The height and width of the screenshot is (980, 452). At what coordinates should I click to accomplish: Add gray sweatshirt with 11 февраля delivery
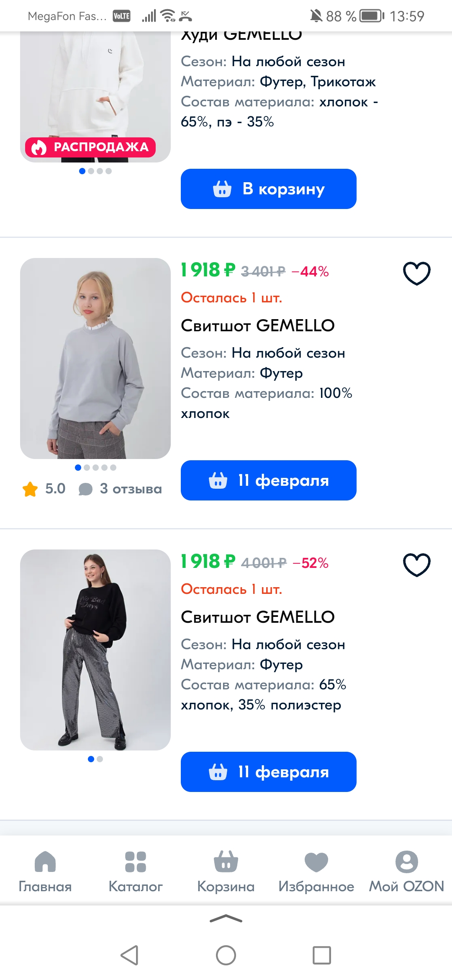(x=269, y=480)
